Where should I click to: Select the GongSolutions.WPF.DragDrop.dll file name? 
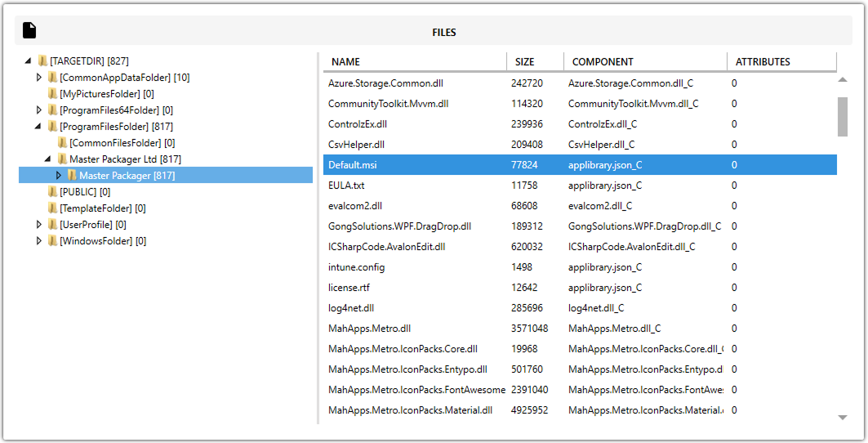tap(399, 226)
